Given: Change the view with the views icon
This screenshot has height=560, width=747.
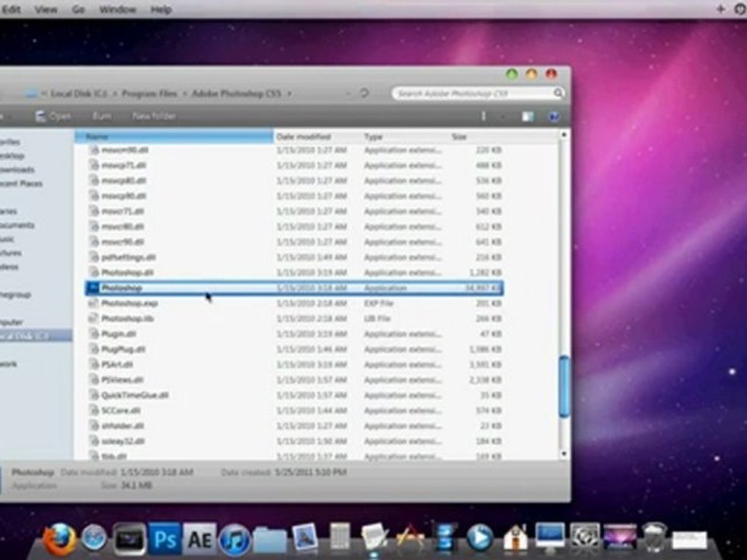Looking at the screenshot, I should coord(483,116).
